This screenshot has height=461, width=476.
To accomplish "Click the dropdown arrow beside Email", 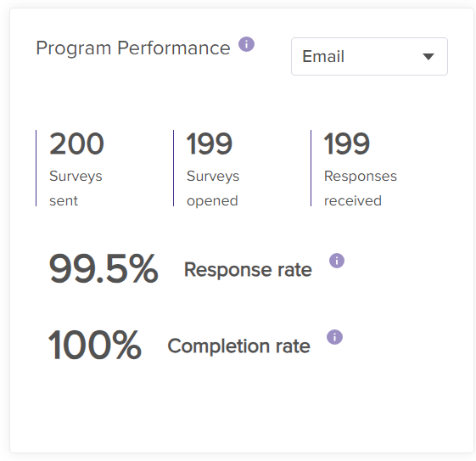I will [x=428, y=57].
